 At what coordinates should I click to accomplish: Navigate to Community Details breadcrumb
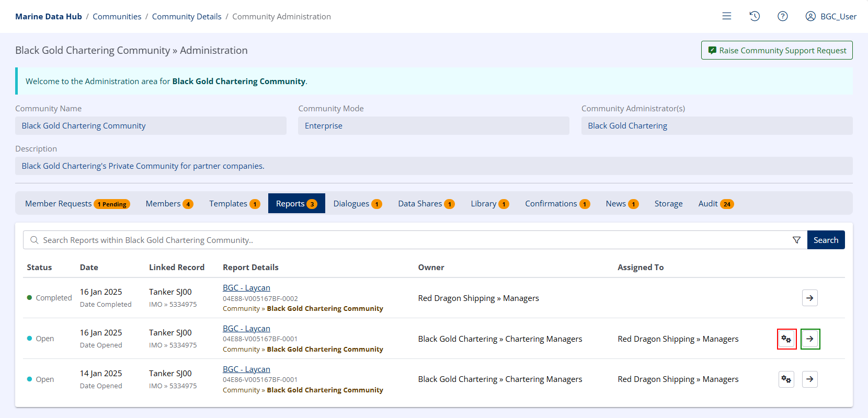[187, 17]
